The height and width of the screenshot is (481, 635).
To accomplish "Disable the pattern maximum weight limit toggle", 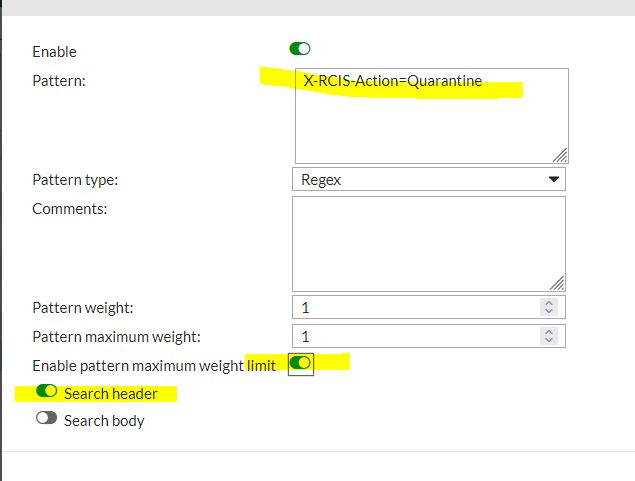I will pyautogui.click(x=300, y=363).
